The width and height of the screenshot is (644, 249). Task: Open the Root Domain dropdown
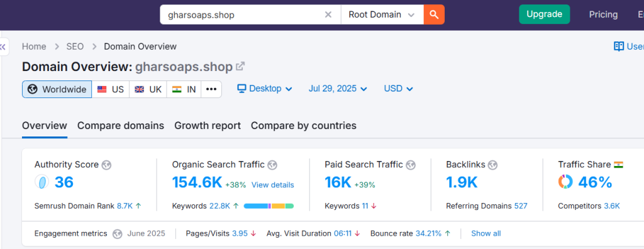382,15
